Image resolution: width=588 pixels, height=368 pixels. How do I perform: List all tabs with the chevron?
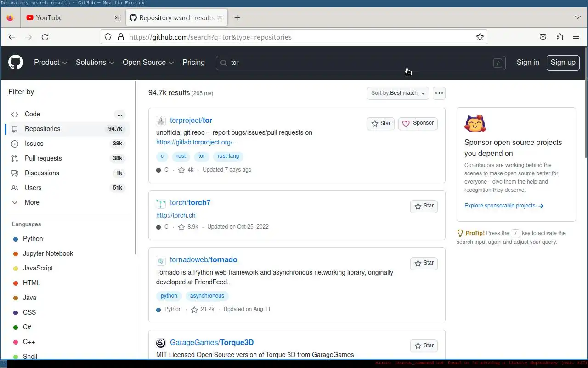[578, 18]
